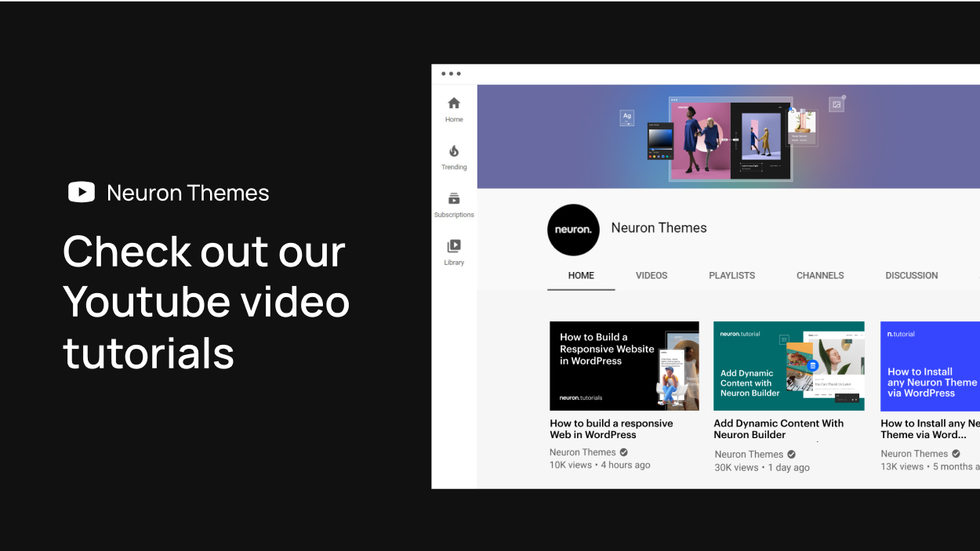Click the image placeholder icon in banner
Viewport: 980px width, 551px height.
tap(837, 104)
